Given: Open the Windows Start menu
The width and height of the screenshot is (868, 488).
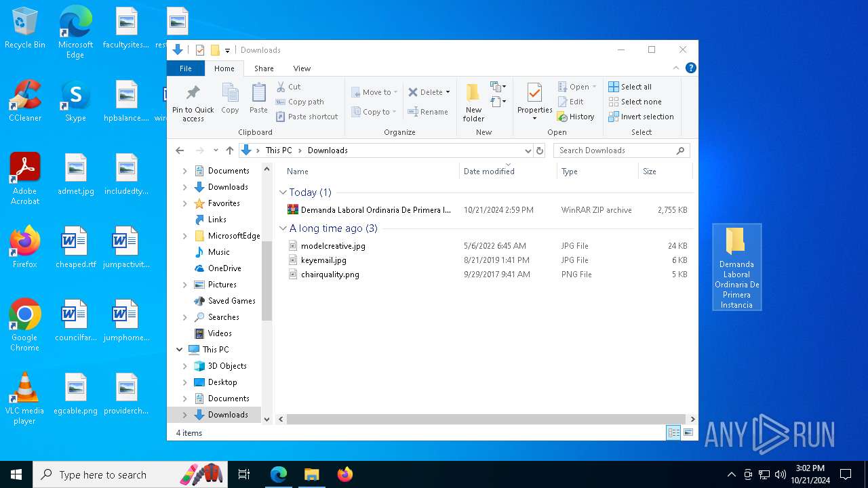Looking at the screenshot, I should [x=16, y=474].
